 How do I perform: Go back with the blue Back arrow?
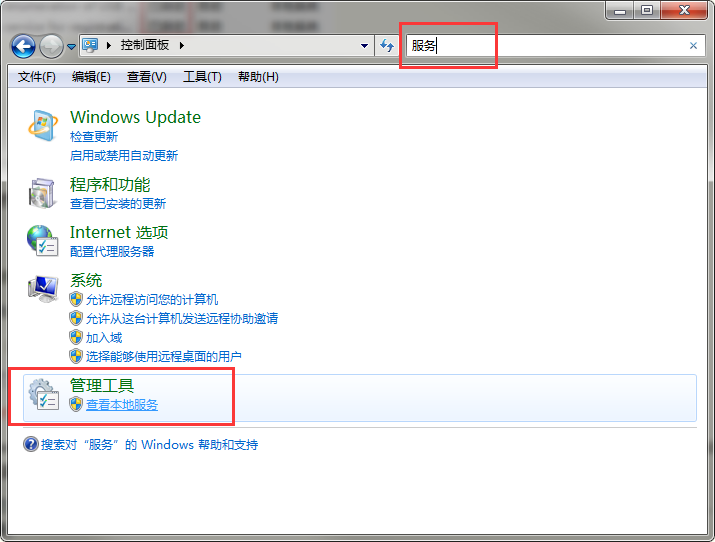coord(23,46)
